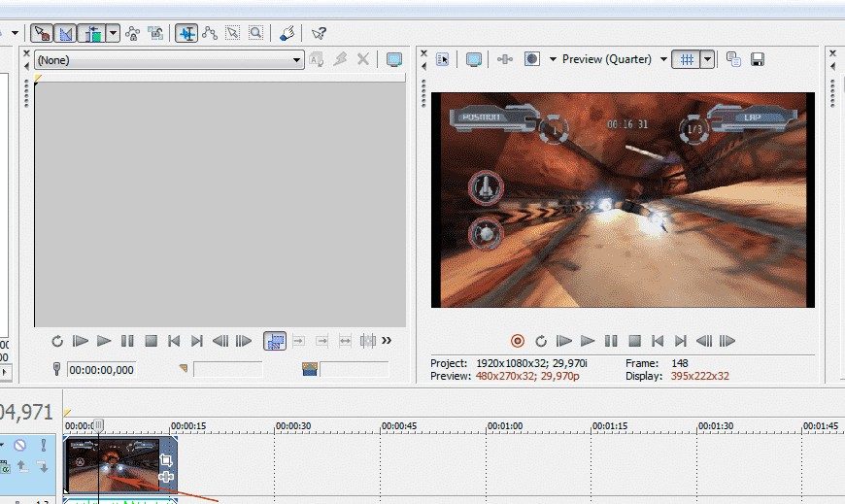Copy preview snapshot to clipboard
Image resolution: width=845 pixels, height=504 pixels.
(734, 59)
